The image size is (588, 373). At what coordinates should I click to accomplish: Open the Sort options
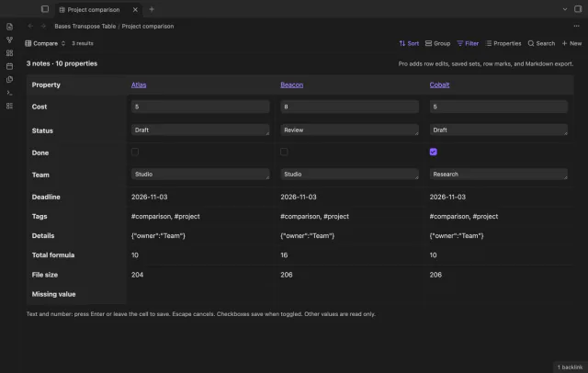pyautogui.click(x=409, y=43)
